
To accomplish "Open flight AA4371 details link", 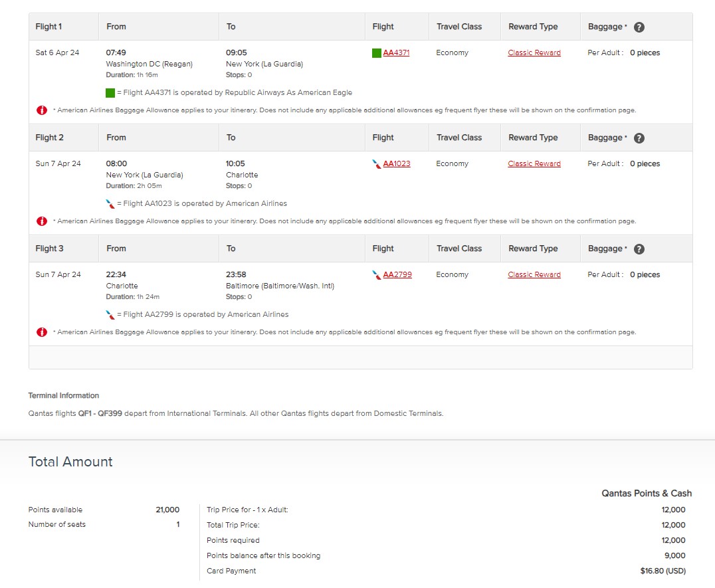I will tap(396, 52).
